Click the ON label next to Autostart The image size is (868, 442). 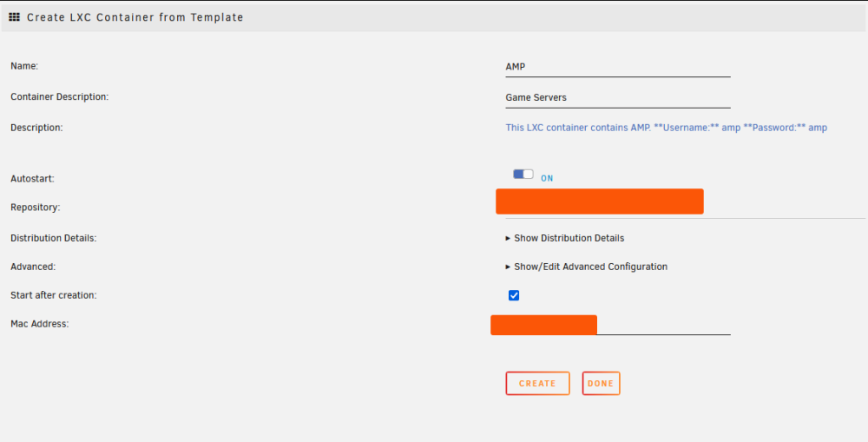click(547, 178)
